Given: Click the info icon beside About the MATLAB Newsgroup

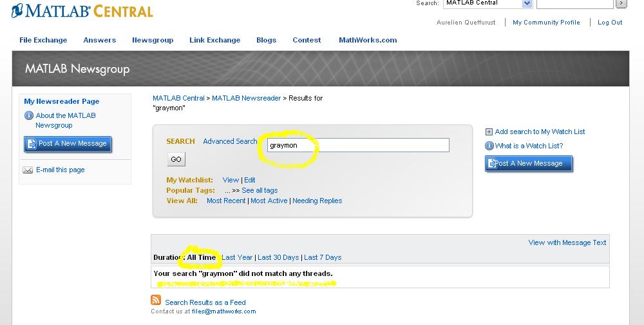Looking at the screenshot, I should [x=28, y=116].
